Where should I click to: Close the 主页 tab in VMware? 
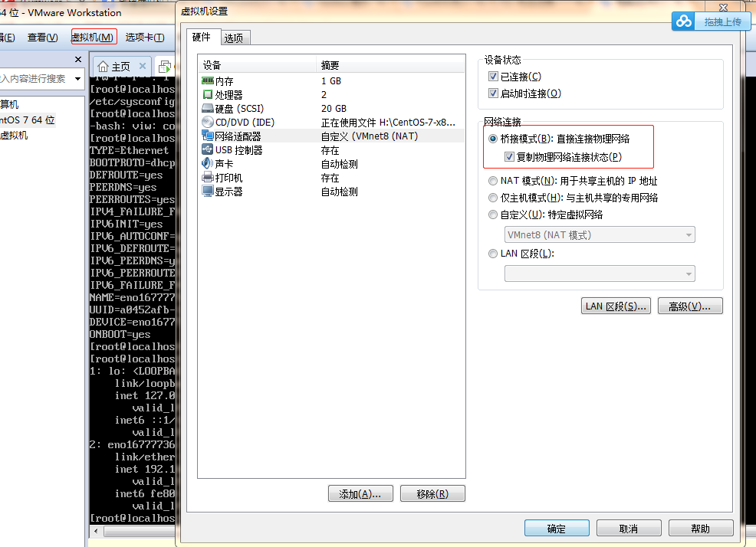pos(143,66)
